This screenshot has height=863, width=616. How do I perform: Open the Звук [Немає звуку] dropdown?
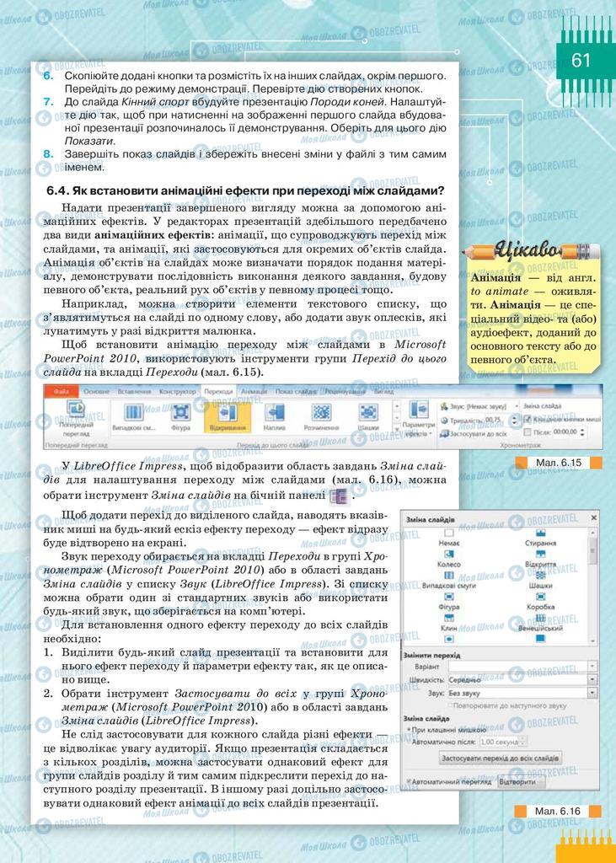(479, 406)
